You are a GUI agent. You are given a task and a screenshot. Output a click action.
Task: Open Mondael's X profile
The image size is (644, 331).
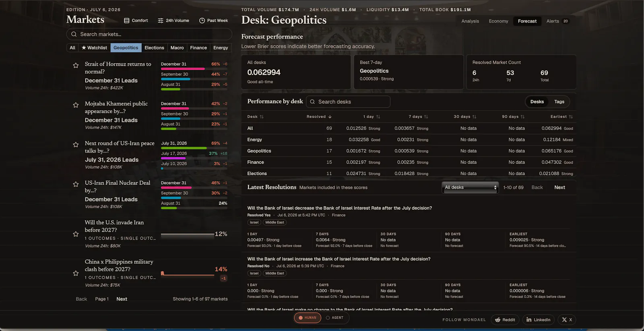pos(567,320)
